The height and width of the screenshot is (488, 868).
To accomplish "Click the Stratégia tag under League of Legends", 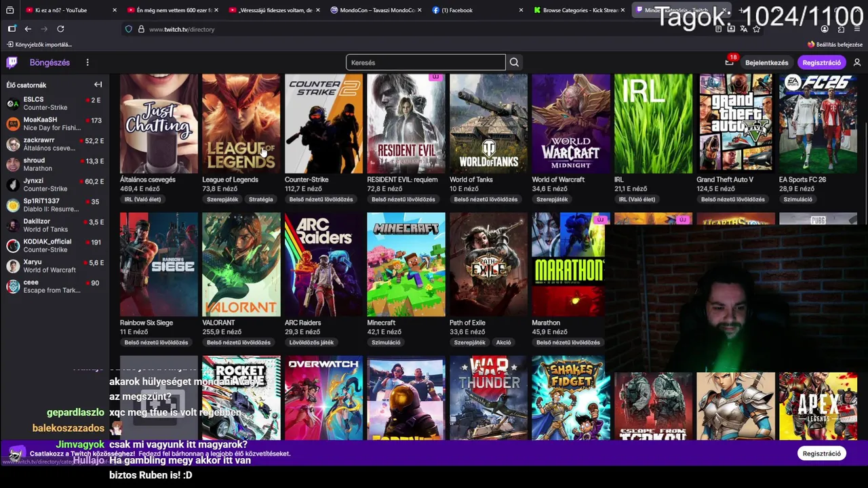I will click(x=260, y=199).
